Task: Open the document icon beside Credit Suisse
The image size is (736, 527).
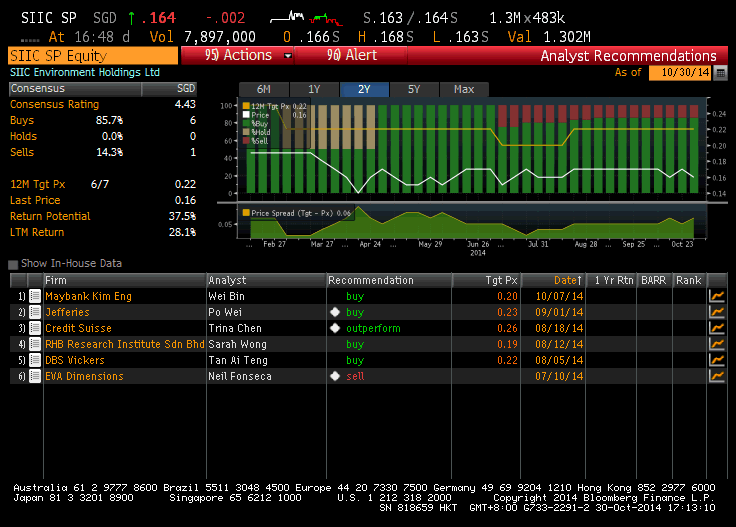Action: coord(34,328)
